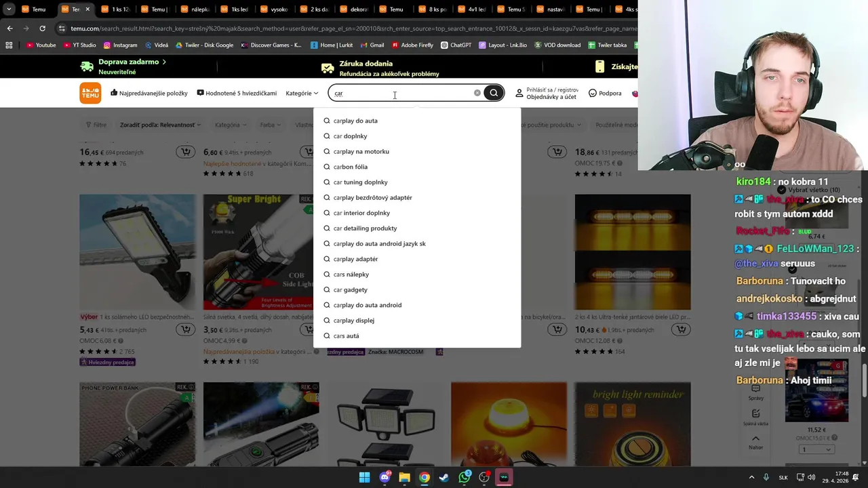Expand the Kategórie dropdown in header
Screen dimensions: 868x488
tap(302, 93)
